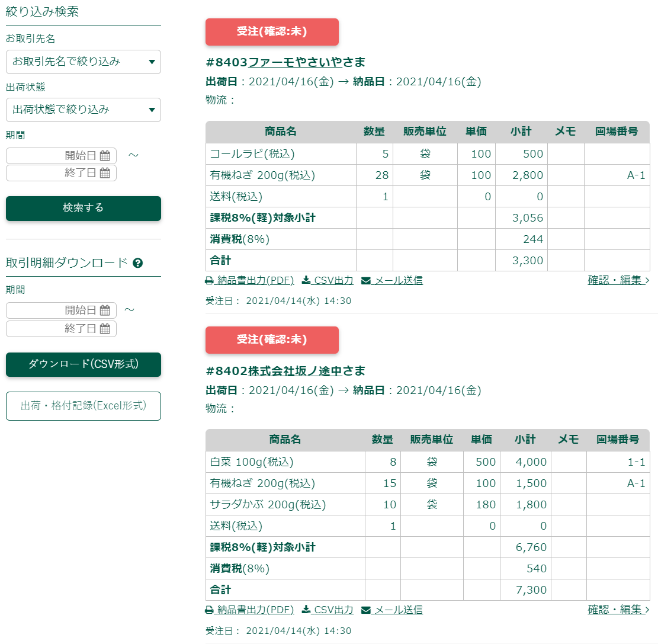The height and width of the screenshot is (644, 658).
Task: Open 確認・編集 link for order #8402
Action: pyautogui.click(x=618, y=610)
